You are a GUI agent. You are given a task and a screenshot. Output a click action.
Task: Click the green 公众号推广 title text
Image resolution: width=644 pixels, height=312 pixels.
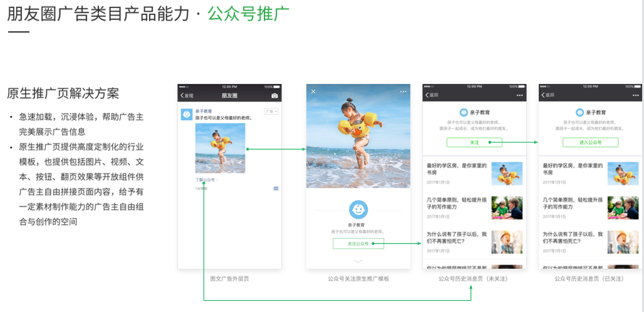pyautogui.click(x=249, y=14)
